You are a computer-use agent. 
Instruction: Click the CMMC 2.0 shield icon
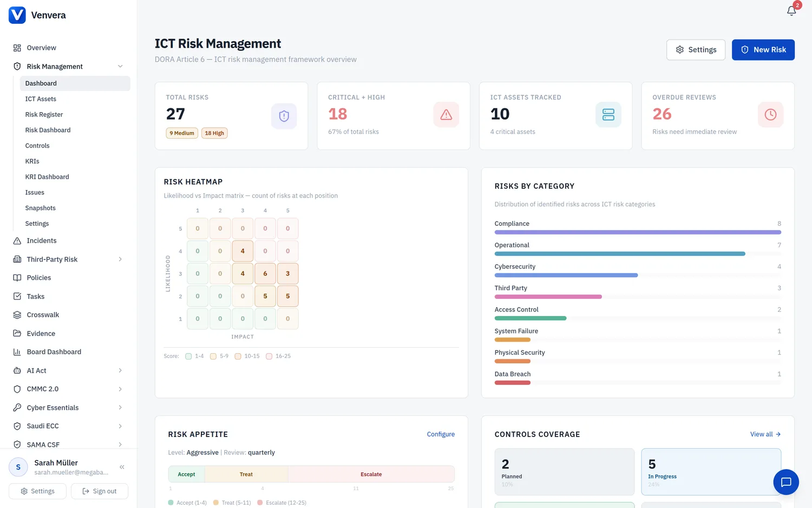(x=17, y=389)
